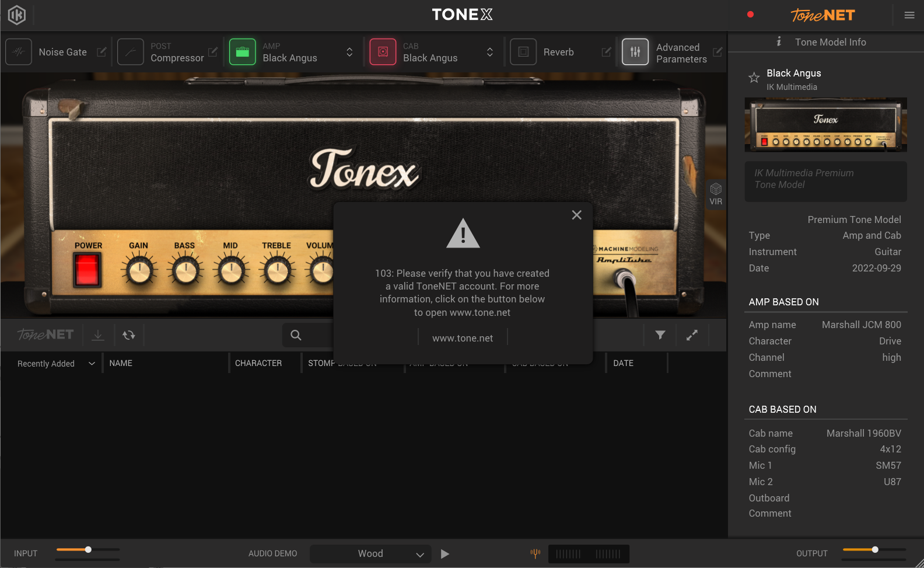Toggle the red CAB module icon
This screenshot has height=568, width=924.
click(383, 52)
